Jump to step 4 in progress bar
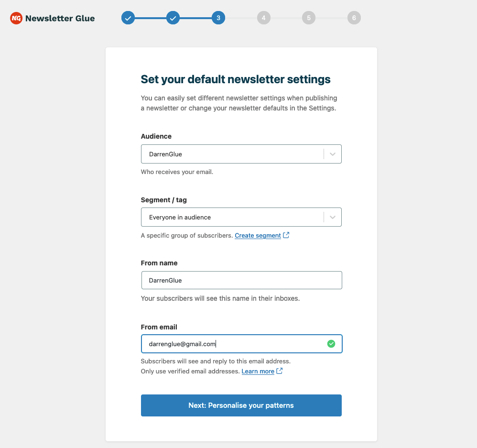Image resolution: width=477 pixels, height=448 pixels. click(263, 18)
